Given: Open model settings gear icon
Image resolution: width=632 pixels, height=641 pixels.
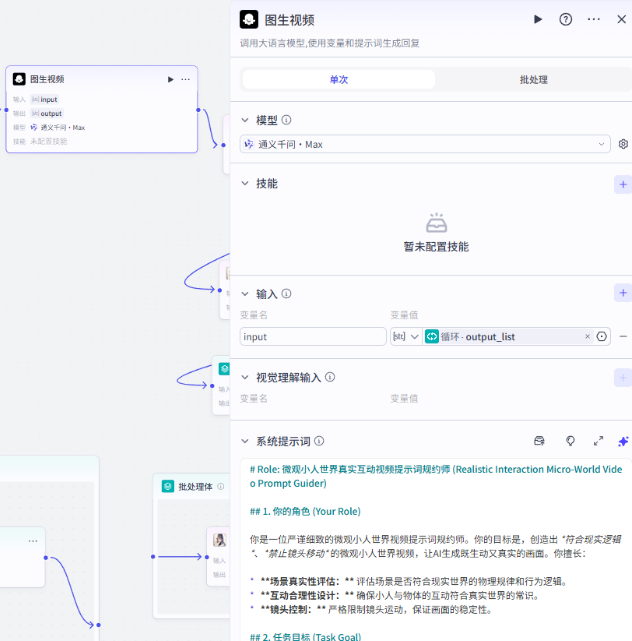Looking at the screenshot, I should 623,144.
